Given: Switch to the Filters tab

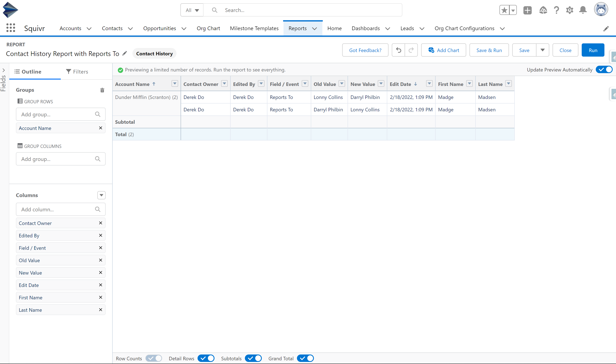Looking at the screenshot, I should click(x=77, y=72).
